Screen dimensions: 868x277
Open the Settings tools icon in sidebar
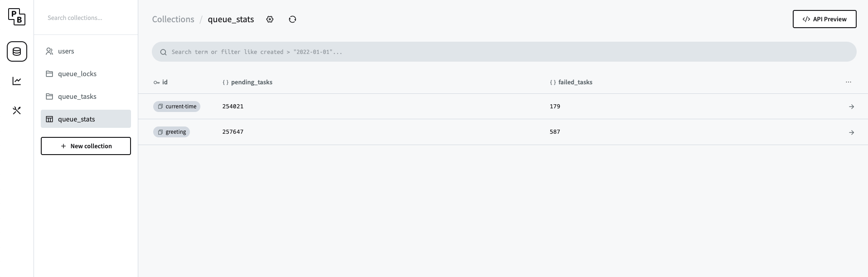[17, 111]
